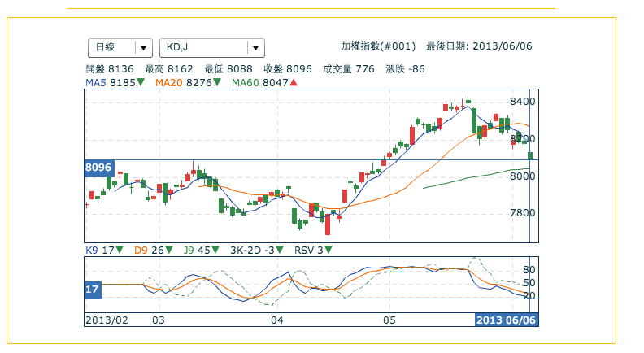Click the 7800 price axis label
This screenshot has width=644, height=353.
522,213
